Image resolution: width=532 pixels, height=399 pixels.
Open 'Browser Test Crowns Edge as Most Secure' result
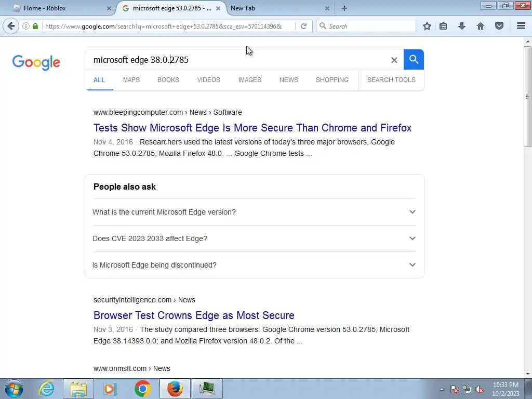pos(194,315)
